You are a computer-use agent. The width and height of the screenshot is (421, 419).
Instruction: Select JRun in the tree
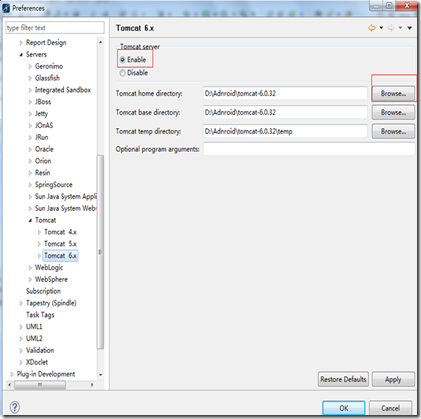pyautogui.click(x=41, y=137)
